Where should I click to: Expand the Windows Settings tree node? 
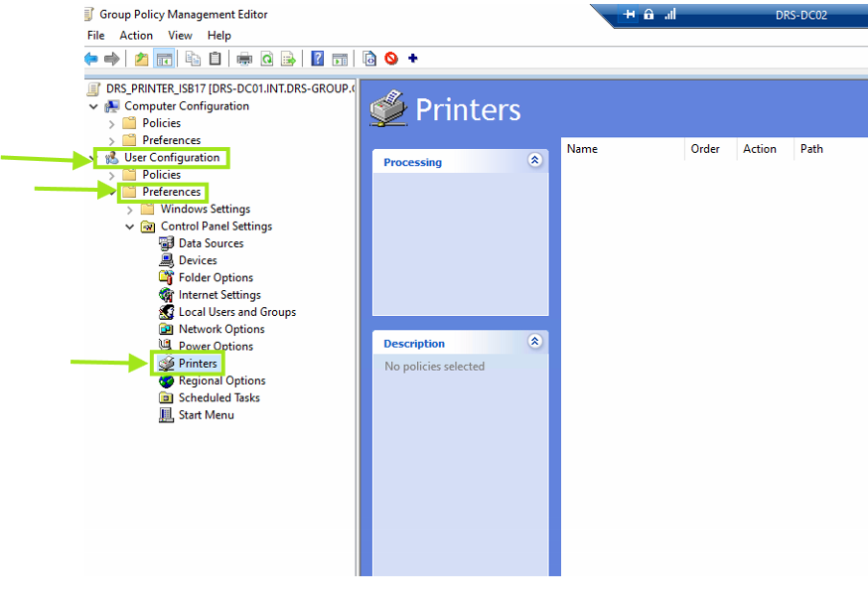point(130,210)
